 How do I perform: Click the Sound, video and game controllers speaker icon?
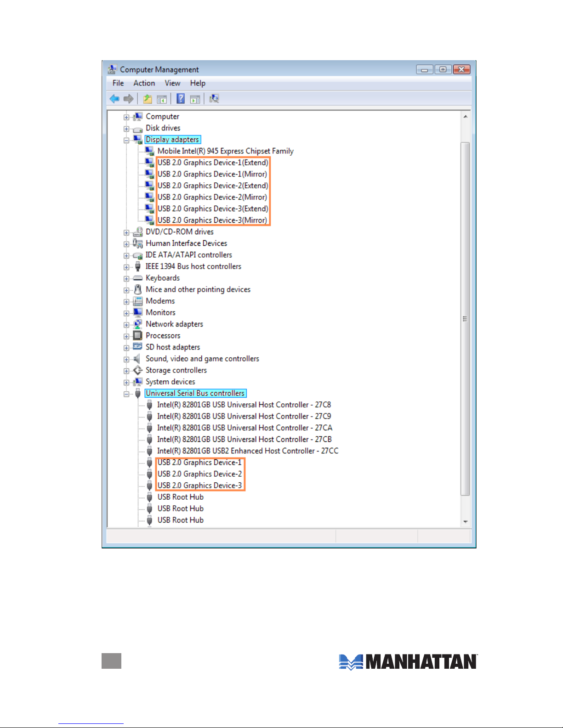tap(137, 359)
